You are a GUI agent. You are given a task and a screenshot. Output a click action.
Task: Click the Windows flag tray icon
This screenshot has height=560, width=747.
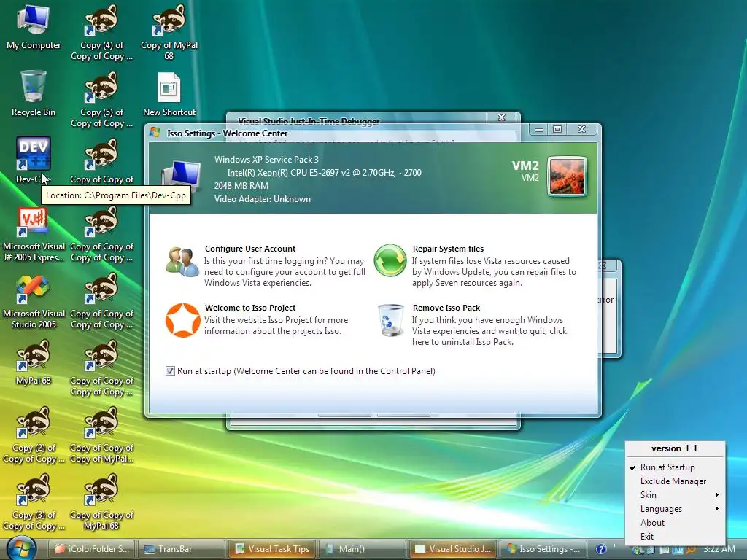(x=637, y=550)
